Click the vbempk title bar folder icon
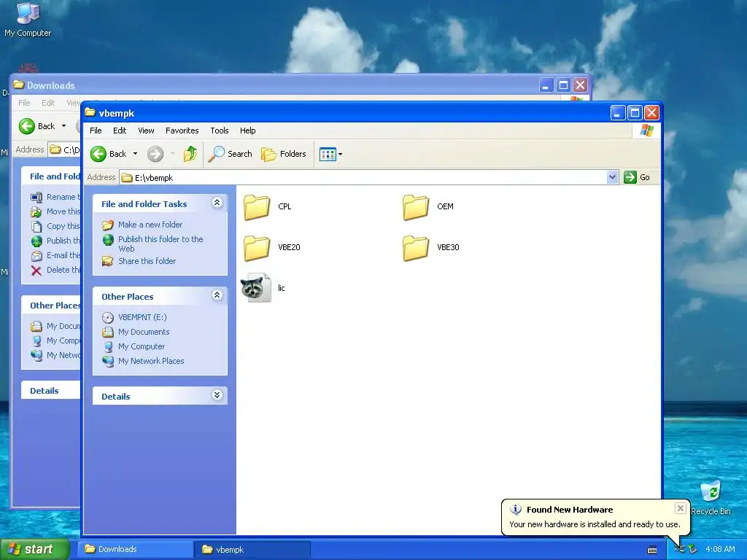The image size is (747, 560). (90, 113)
